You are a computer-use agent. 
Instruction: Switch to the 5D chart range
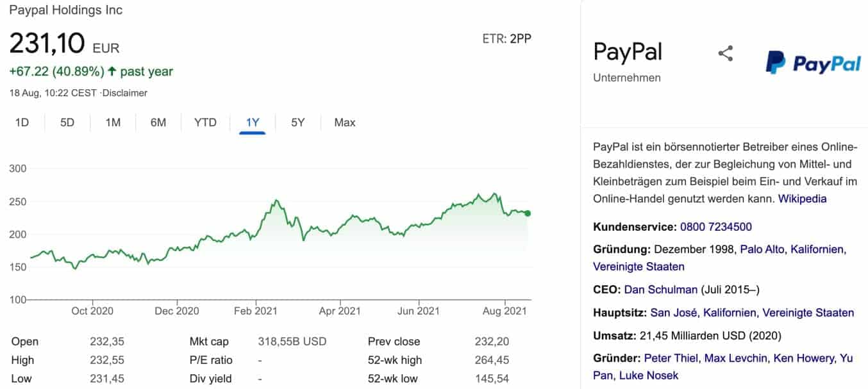[x=67, y=122]
